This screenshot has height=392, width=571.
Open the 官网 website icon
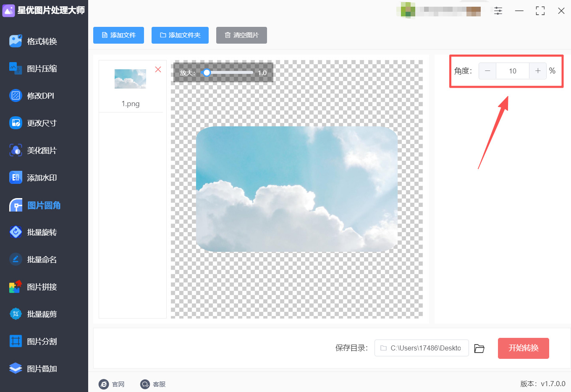click(x=104, y=384)
